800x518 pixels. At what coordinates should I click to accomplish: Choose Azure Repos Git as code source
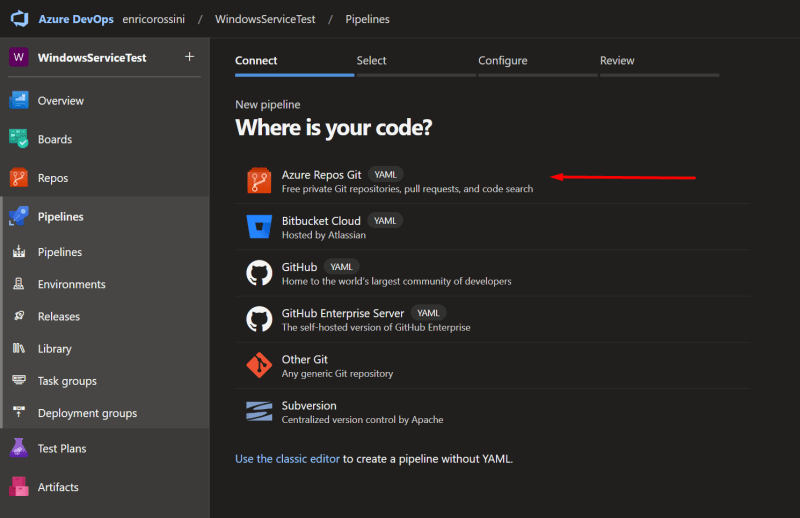point(321,175)
